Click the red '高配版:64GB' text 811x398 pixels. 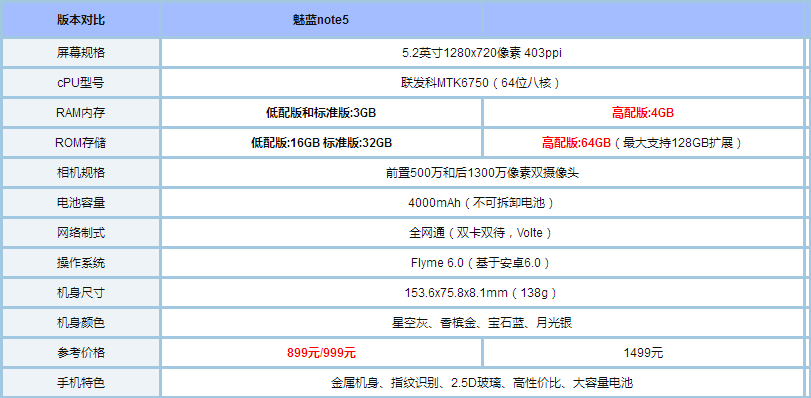coord(576,143)
